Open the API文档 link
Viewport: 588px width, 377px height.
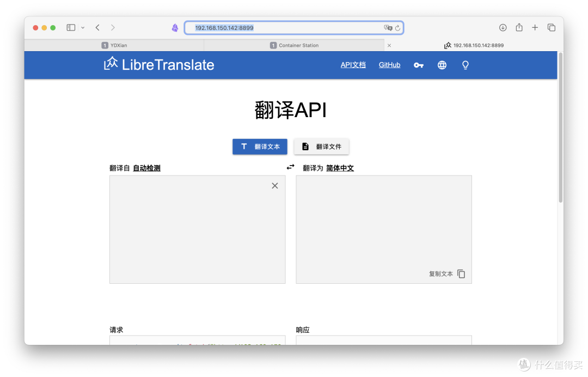pyautogui.click(x=353, y=65)
